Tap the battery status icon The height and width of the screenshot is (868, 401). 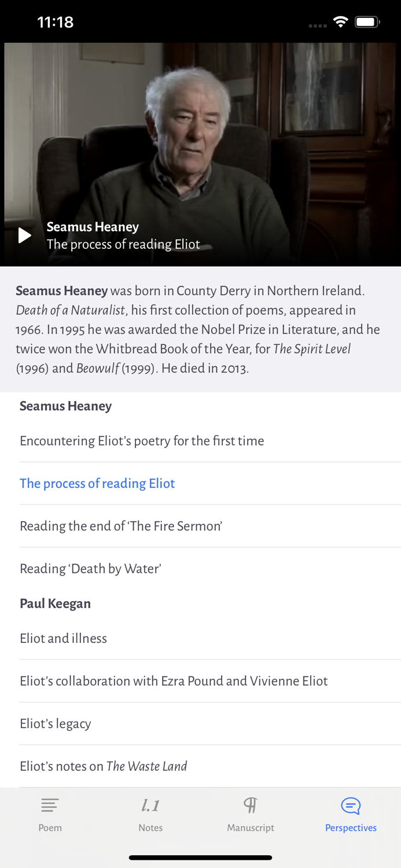366,23
